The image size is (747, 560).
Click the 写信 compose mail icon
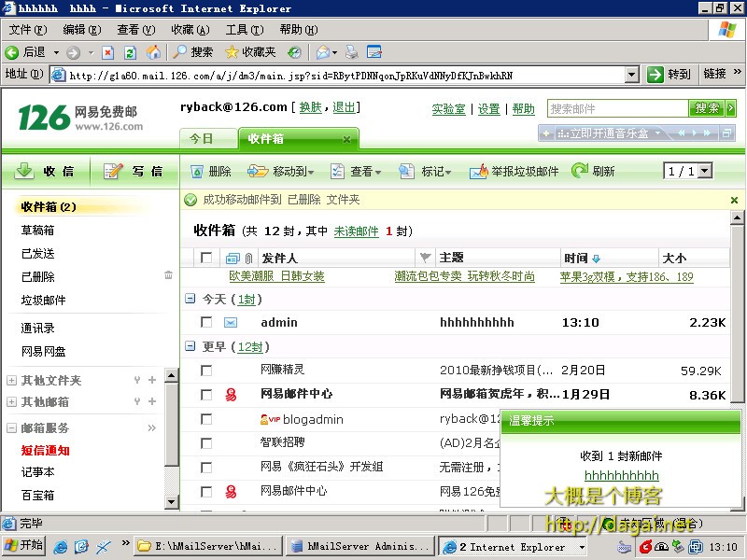(114, 171)
